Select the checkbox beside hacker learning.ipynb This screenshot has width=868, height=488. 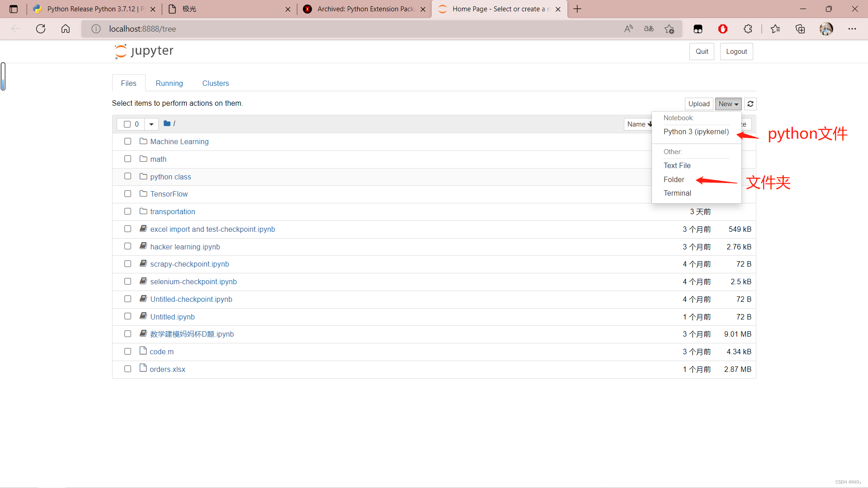[x=127, y=246]
